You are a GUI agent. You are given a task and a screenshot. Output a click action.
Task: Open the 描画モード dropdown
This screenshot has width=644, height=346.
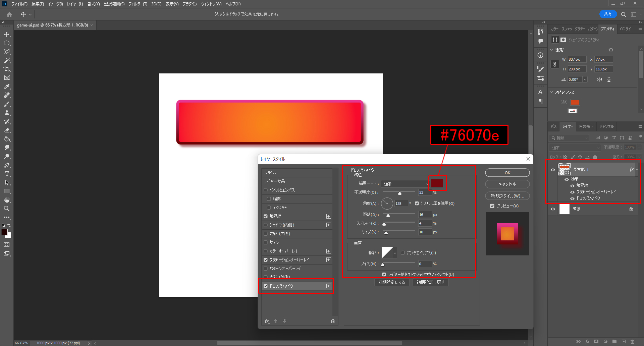click(x=405, y=184)
